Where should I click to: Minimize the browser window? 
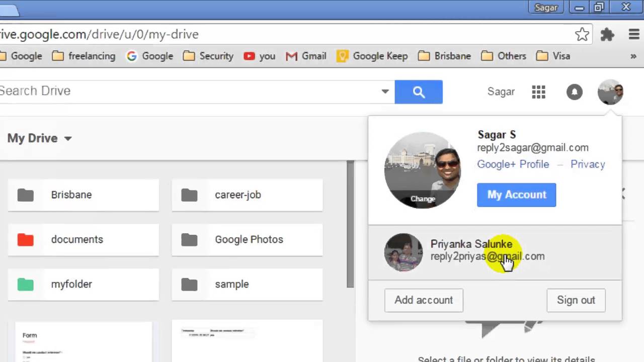coord(580,7)
